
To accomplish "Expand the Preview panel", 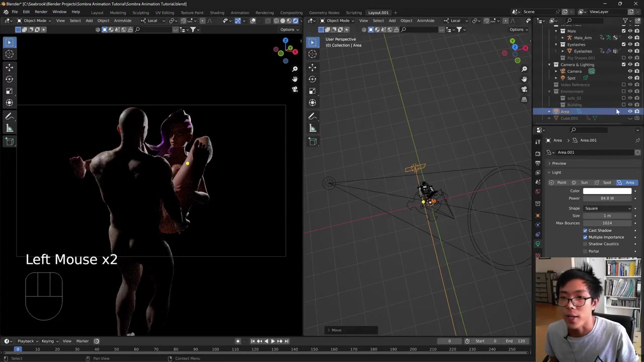I will click(558, 163).
